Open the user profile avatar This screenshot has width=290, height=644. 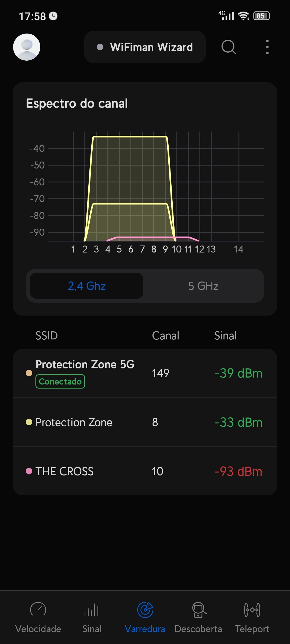(27, 47)
